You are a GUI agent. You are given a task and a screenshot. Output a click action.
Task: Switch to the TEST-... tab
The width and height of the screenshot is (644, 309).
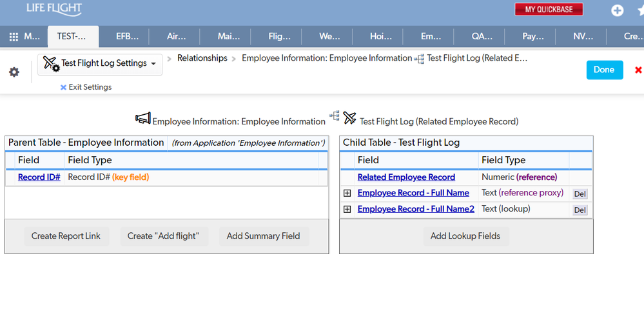(73, 37)
